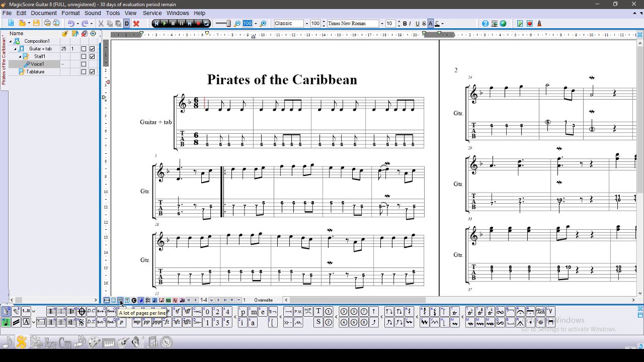This screenshot has height=362, width=644.
Task: Click the font size 10 field
Action: click(390, 24)
